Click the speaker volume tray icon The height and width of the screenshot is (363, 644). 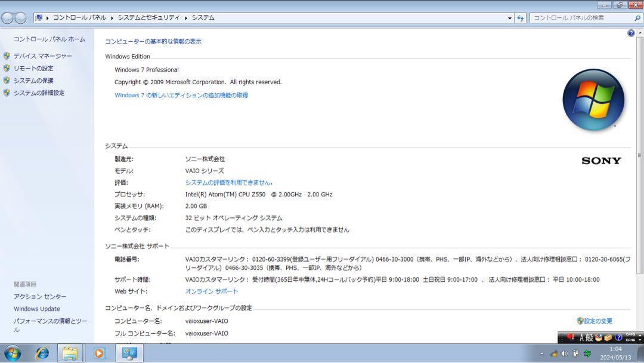(565, 353)
